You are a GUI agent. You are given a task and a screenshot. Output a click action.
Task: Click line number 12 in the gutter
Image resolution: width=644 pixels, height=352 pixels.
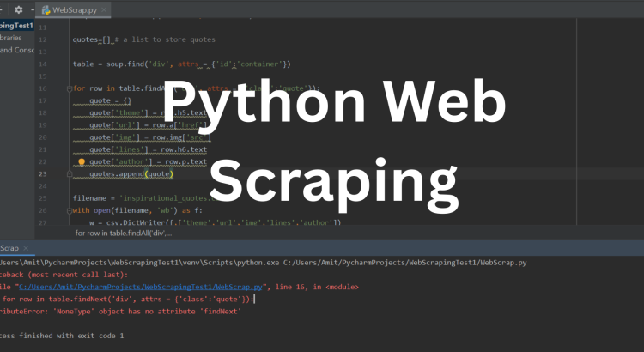point(43,39)
